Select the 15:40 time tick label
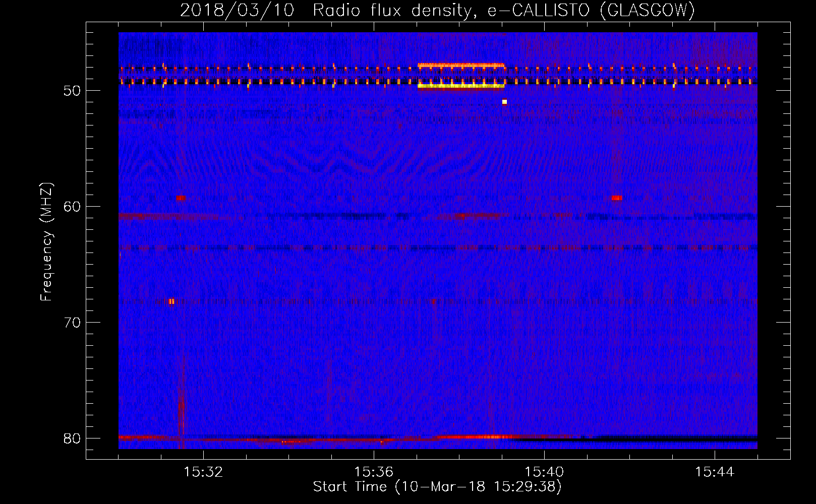The width and height of the screenshot is (816, 504). coord(544,472)
